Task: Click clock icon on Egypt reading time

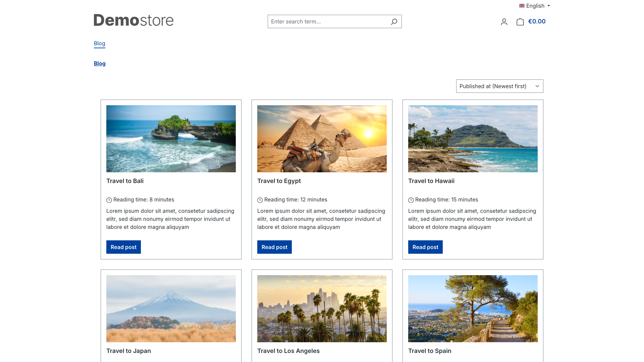Action: point(260,200)
